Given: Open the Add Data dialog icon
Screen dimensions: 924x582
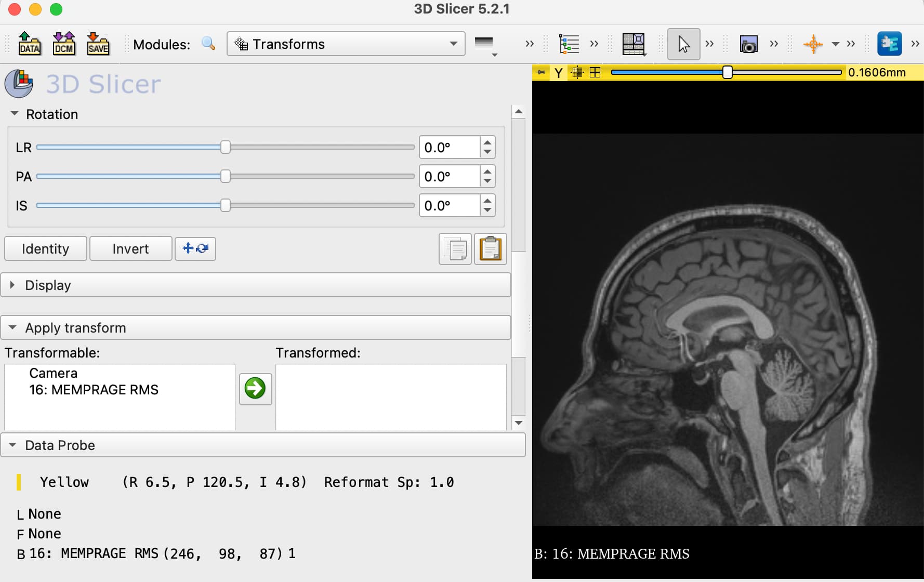Looking at the screenshot, I should coord(30,44).
